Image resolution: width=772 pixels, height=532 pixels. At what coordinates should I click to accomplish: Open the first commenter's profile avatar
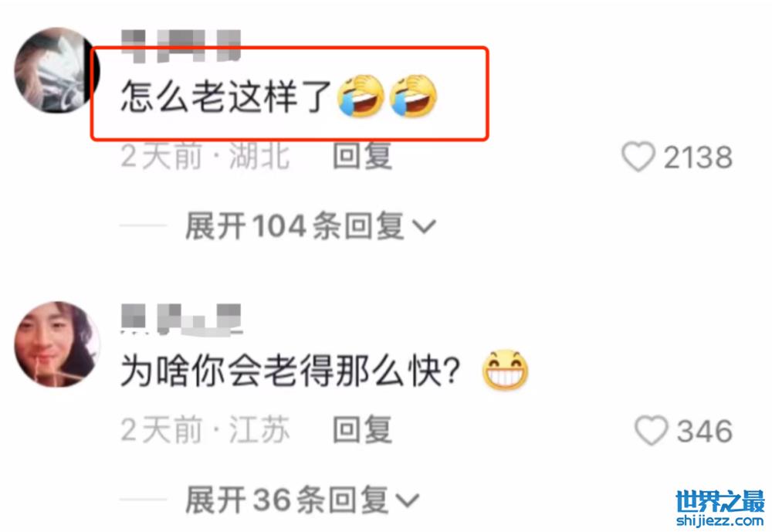point(56,70)
